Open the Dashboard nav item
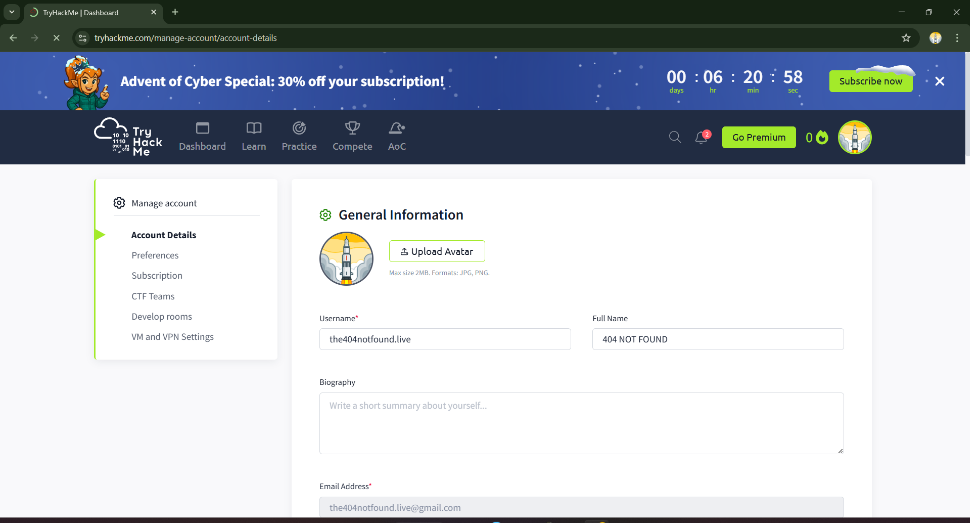The width and height of the screenshot is (980, 523). point(202,137)
